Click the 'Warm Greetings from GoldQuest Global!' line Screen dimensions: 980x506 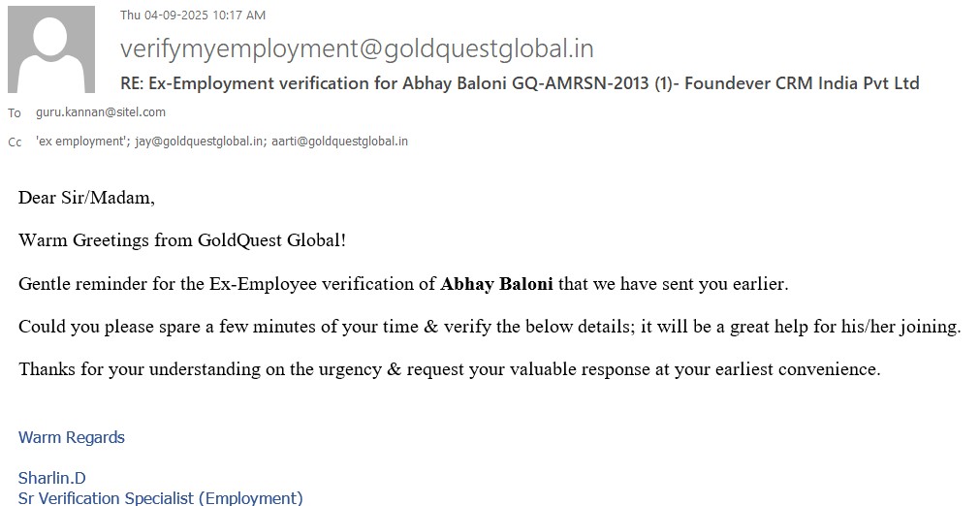[x=182, y=240]
